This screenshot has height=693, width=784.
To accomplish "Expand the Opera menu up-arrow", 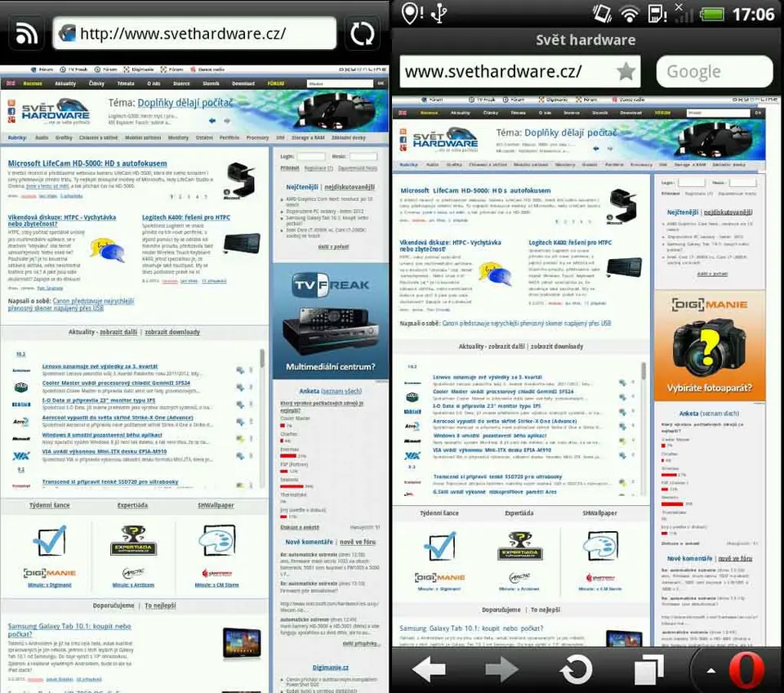I will click(x=710, y=671).
